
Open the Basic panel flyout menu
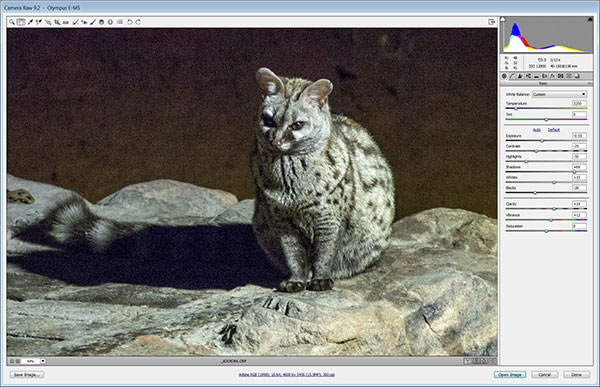tap(590, 83)
